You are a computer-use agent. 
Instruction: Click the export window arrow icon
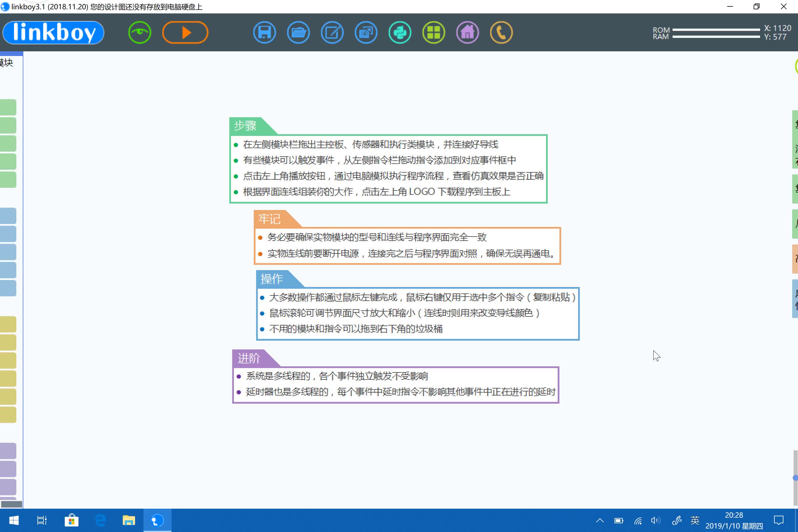[366, 33]
